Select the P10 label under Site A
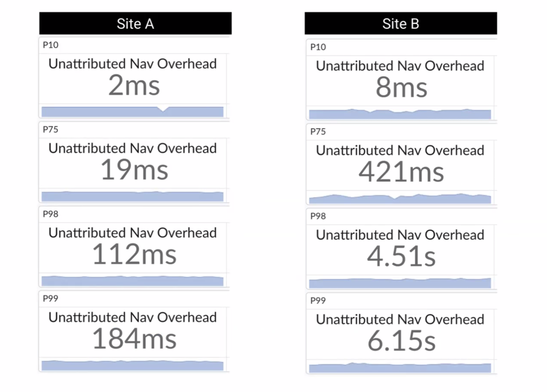Image resolution: width=547 pixels, height=392 pixels. pyautogui.click(x=51, y=45)
